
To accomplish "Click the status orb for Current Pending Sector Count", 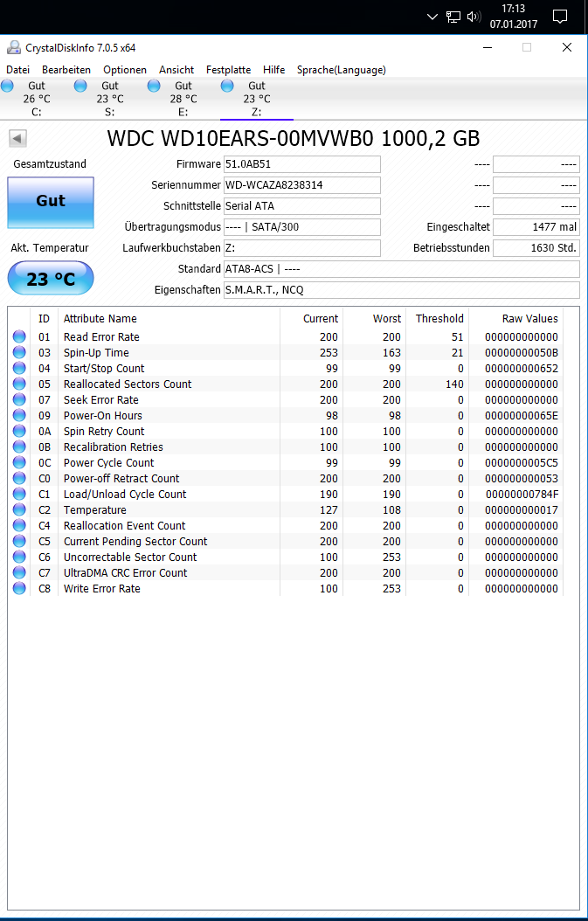I will tap(19, 541).
